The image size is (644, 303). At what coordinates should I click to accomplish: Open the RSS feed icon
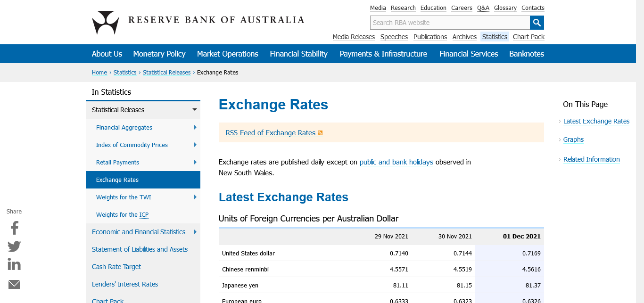[x=320, y=133]
